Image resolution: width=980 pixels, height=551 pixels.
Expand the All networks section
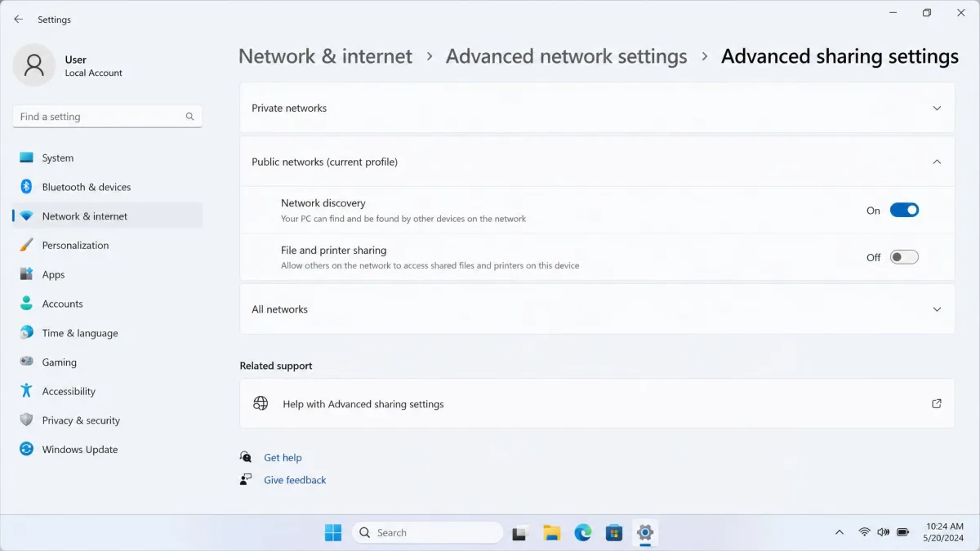pyautogui.click(x=597, y=309)
